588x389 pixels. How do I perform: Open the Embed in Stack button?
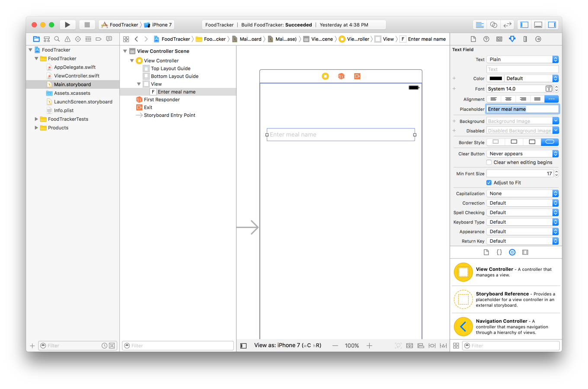click(409, 346)
